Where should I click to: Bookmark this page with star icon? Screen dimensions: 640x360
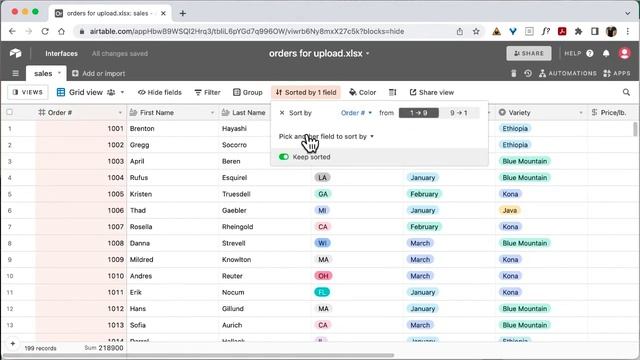476,31
